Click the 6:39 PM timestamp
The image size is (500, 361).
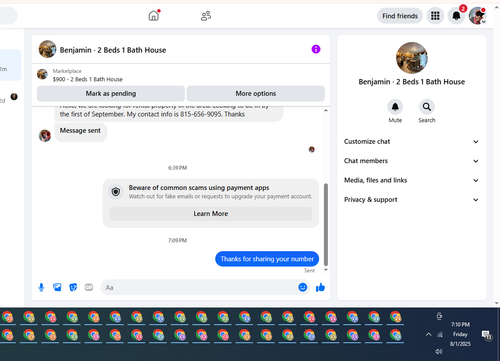(177, 168)
